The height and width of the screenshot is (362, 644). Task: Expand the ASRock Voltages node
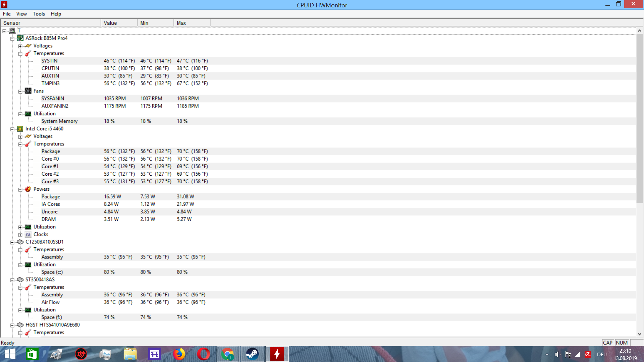20,46
